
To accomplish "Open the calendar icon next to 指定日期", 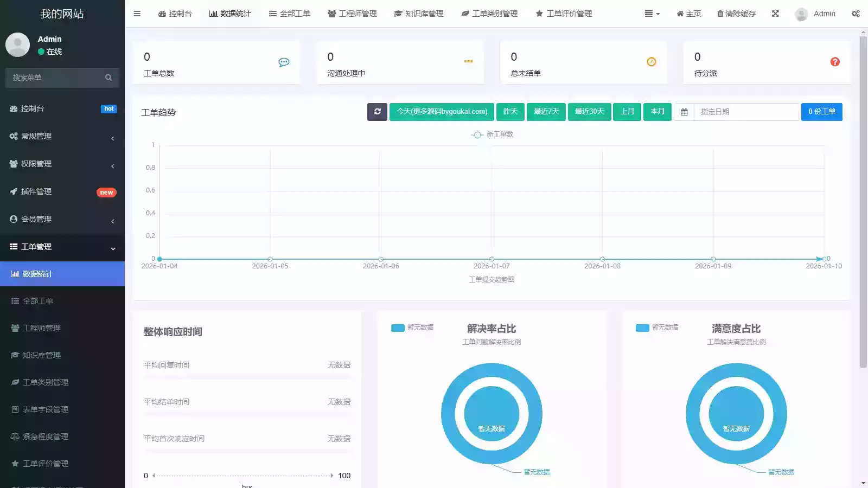I will 684,112.
